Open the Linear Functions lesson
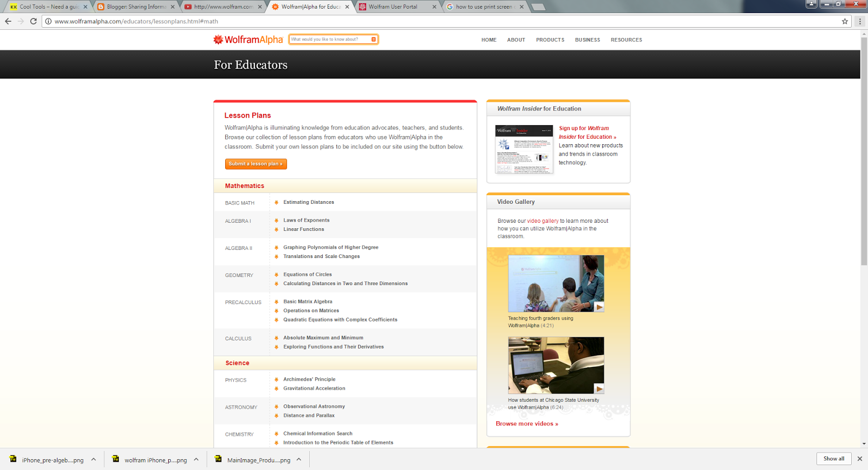The width and height of the screenshot is (868, 470). click(304, 229)
